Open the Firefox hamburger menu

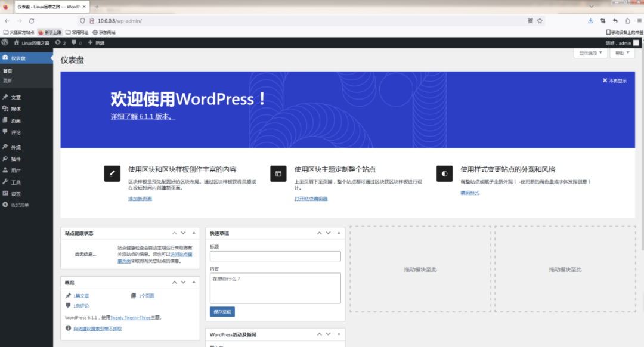tap(639, 21)
